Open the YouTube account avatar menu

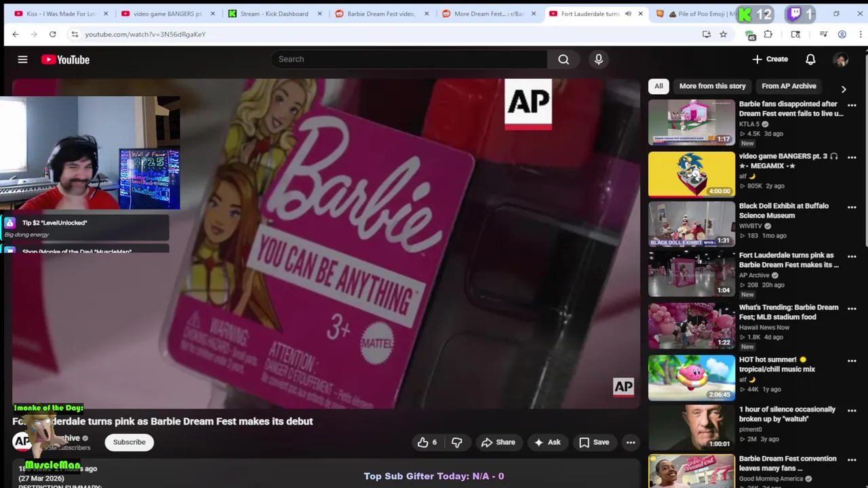[841, 60]
